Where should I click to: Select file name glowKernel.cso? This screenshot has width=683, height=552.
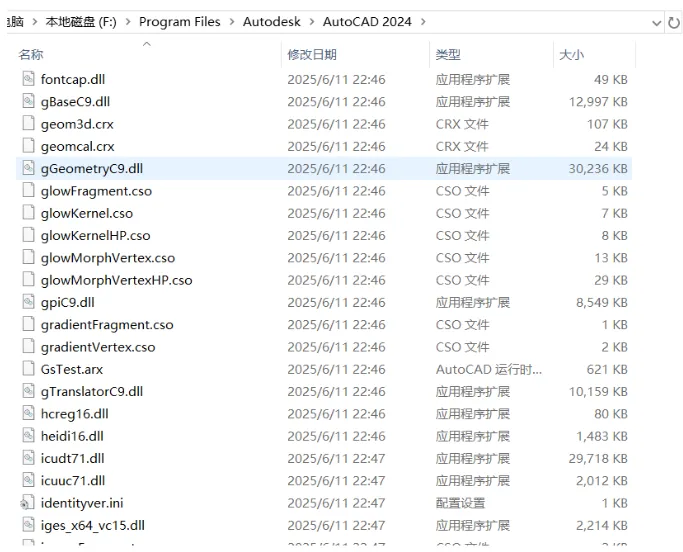pos(87,213)
